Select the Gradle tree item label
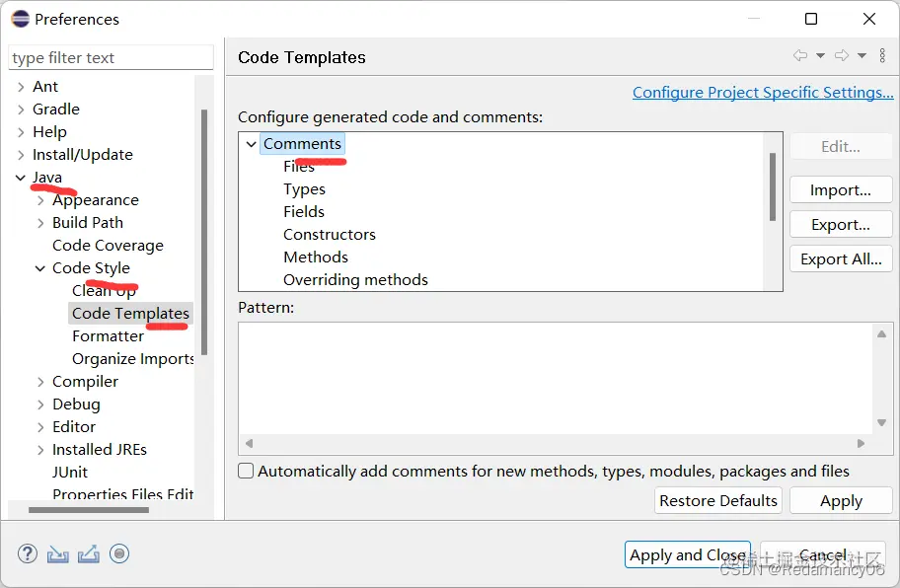This screenshot has height=588, width=900. pyautogui.click(x=55, y=110)
